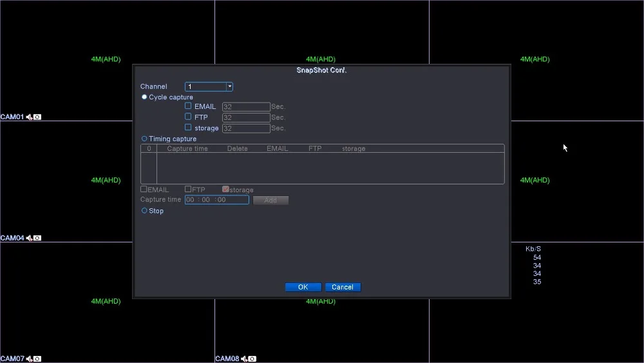This screenshot has height=363, width=644.
Task: Click the 'SnapShot Conf.' dialog title
Action: tap(321, 70)
